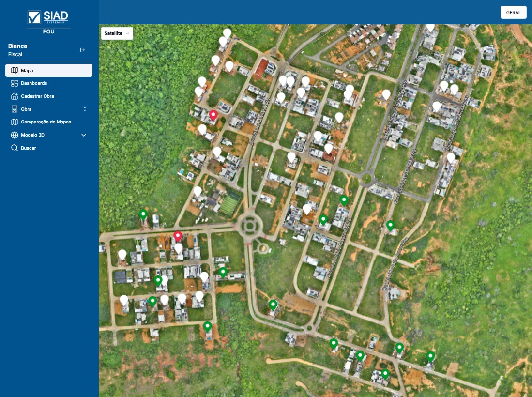Expand the Obra submenu arrows
This screenshot has width=532, height=397.
(85, 109)
